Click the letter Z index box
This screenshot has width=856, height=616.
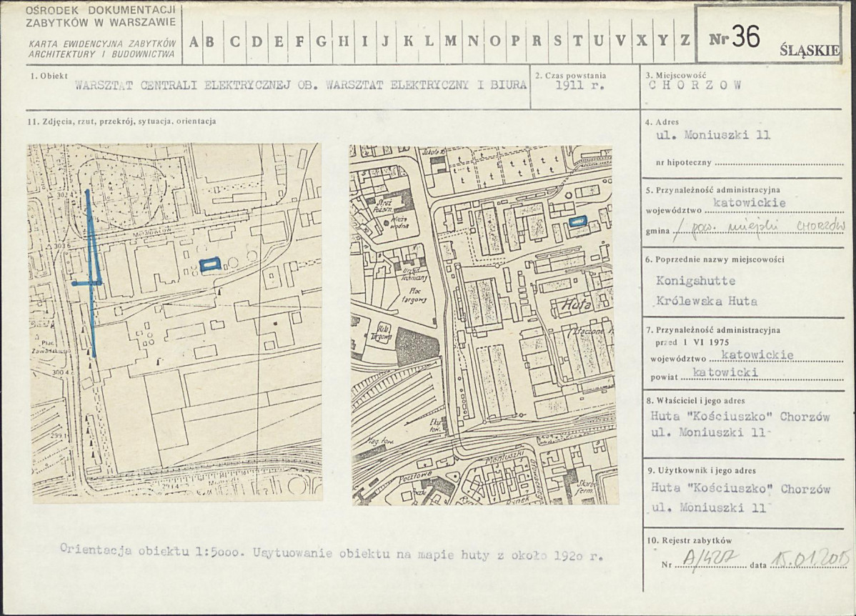pyautogui.click(x=685, y=41)
